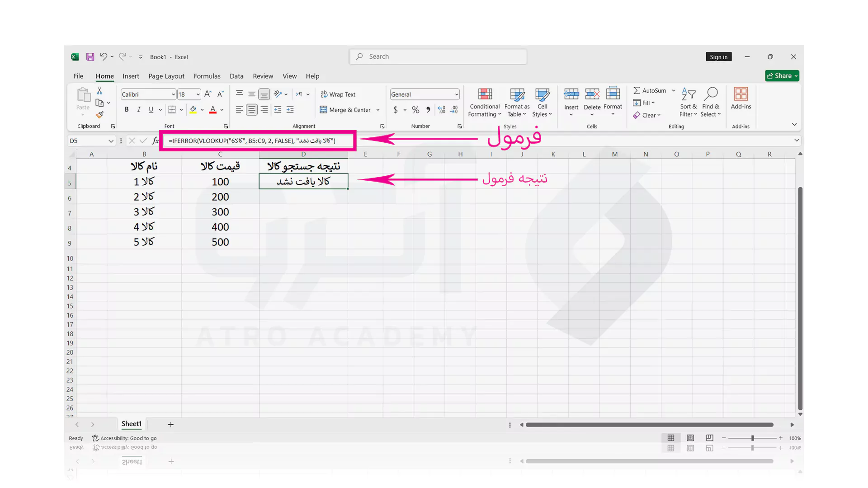Apply the red font color swatch
The height and width of the screenshot is (488, 868).
[x=213, y=110]
